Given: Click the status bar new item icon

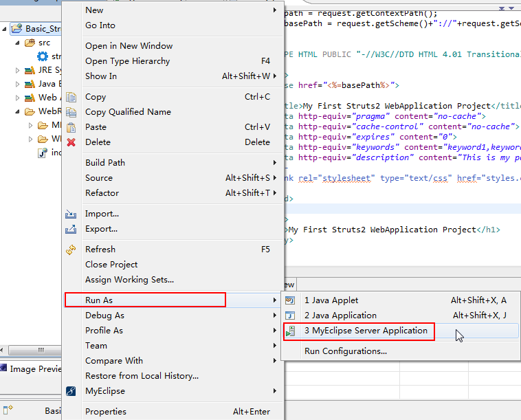Looking at the screenshot, I should point(8,410).
